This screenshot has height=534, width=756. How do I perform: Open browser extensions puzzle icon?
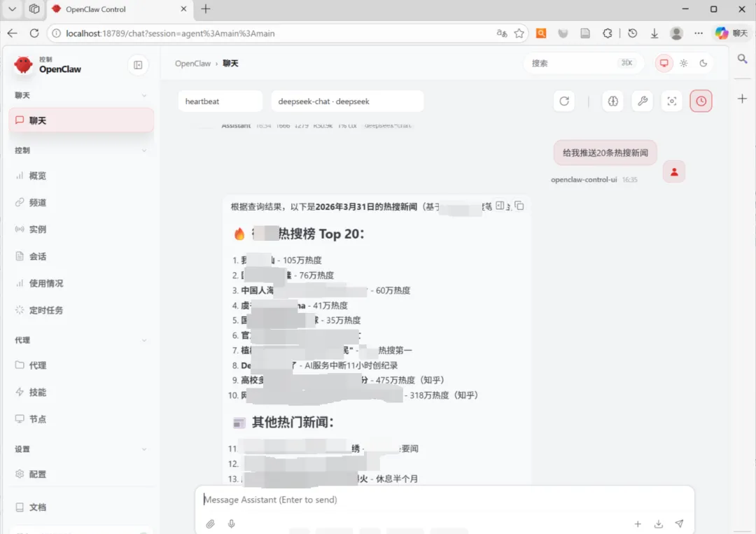[608, 34]
